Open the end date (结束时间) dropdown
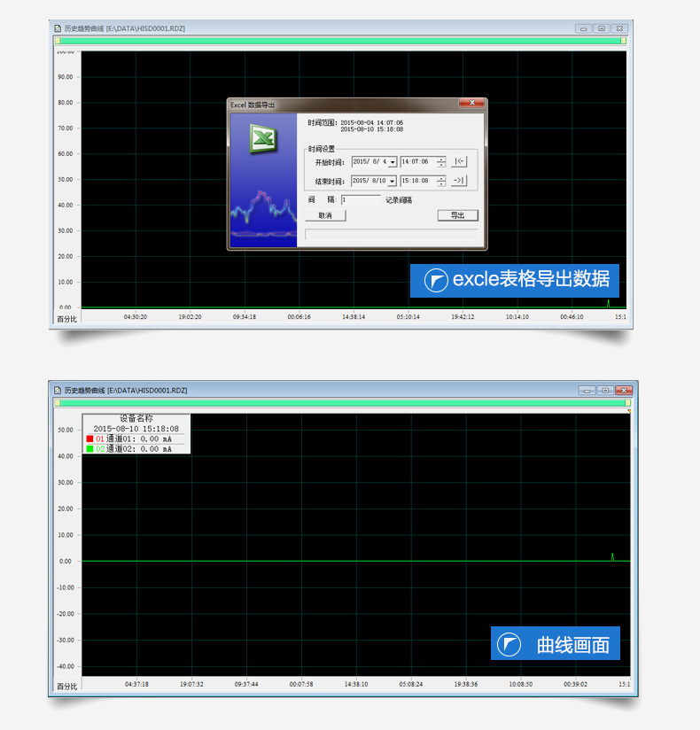The width and height of the screenshot is (700, 730). (x=393, y=181)
